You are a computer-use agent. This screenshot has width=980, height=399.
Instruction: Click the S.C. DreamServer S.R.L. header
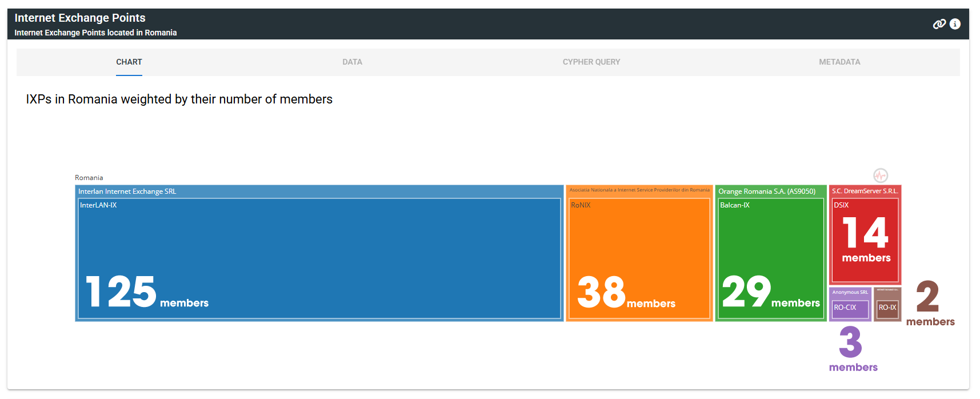point(865,191)
